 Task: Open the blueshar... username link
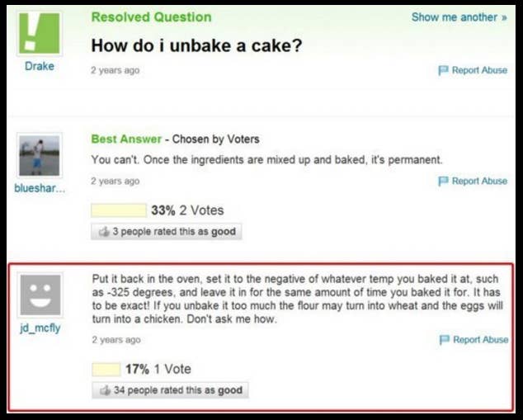pyautogui.click(x=39, y=188)
